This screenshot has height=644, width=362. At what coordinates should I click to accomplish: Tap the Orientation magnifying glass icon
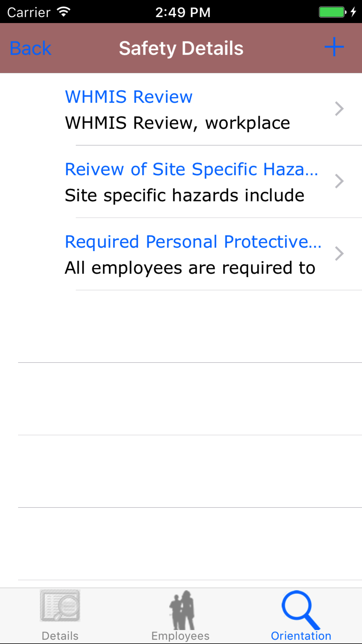[300, 609]
